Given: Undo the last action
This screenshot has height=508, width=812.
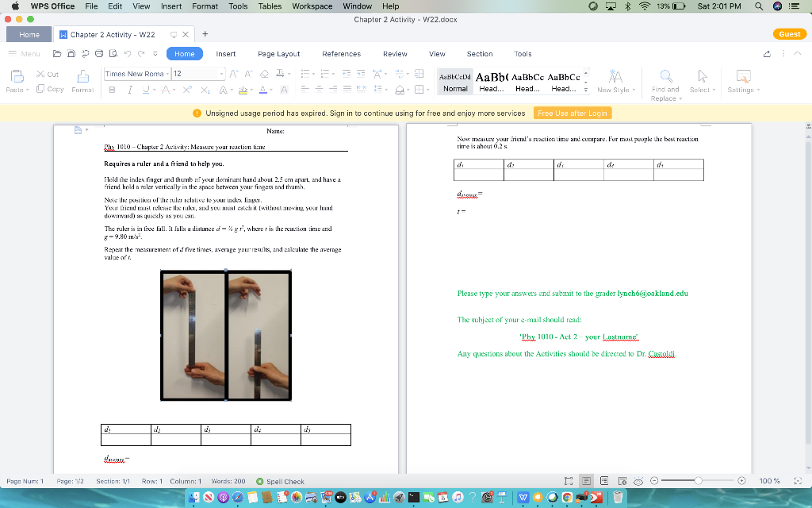Looking at the screenshot, I should 128,53.
